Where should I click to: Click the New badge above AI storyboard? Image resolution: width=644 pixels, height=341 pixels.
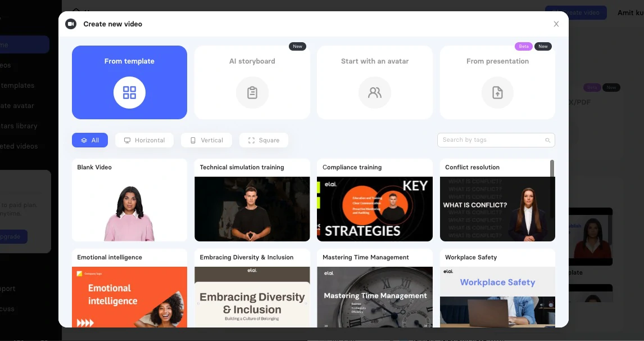pos(298,47)
